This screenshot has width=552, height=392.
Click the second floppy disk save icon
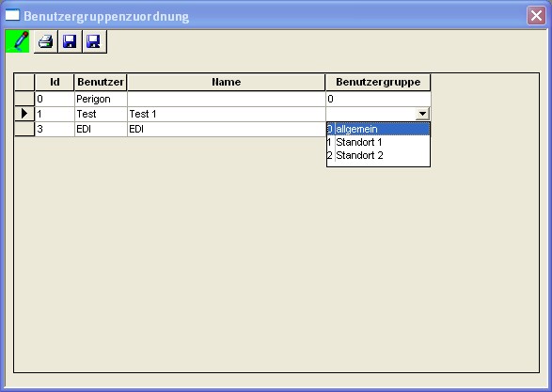(x=94, y=41)
